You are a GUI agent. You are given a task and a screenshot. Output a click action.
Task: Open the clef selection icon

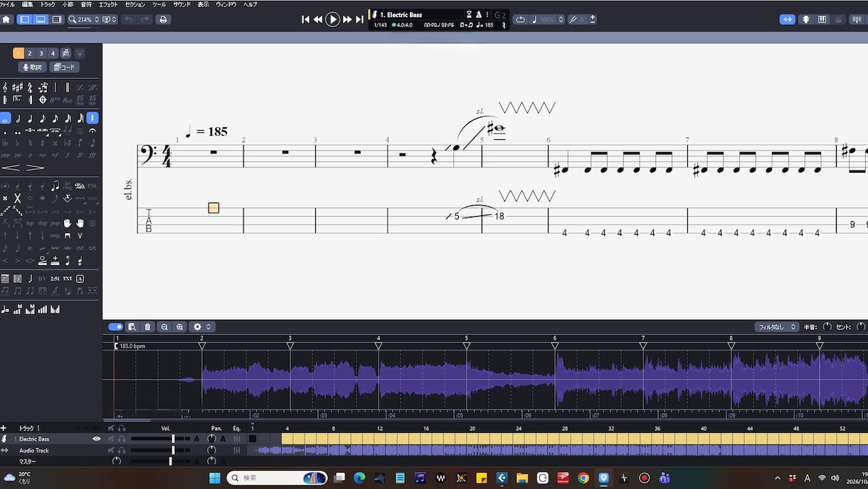tap(5, 87)
